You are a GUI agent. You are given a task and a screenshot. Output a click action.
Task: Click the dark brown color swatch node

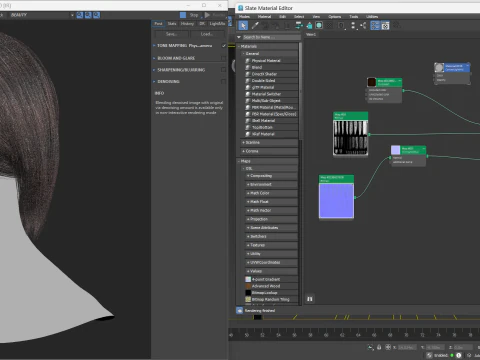[371, 82]
